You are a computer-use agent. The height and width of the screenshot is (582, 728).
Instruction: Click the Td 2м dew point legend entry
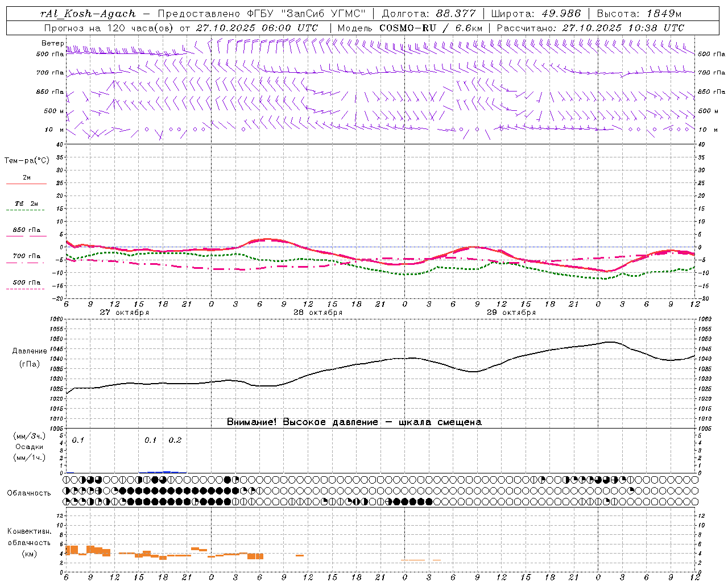[x=27, y=203]
